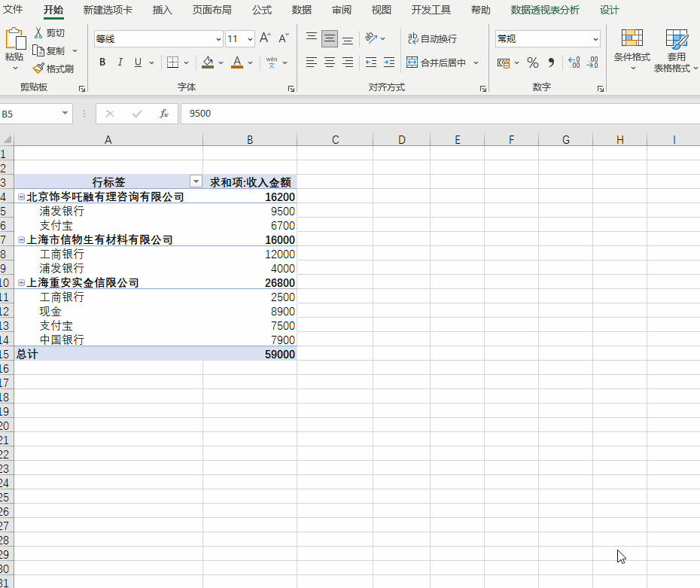
Task: Increase indent icon
Action: tap(389, 62)
